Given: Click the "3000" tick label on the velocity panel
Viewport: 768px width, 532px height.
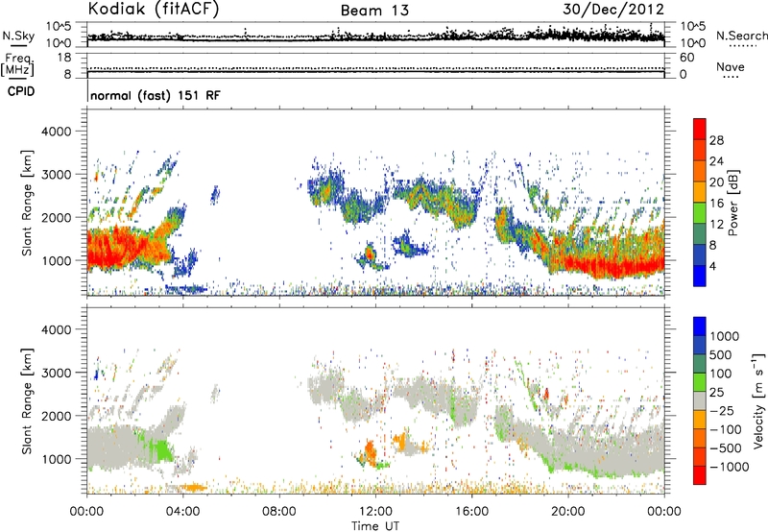Looking at the screenshot, I should click(56, 373).
